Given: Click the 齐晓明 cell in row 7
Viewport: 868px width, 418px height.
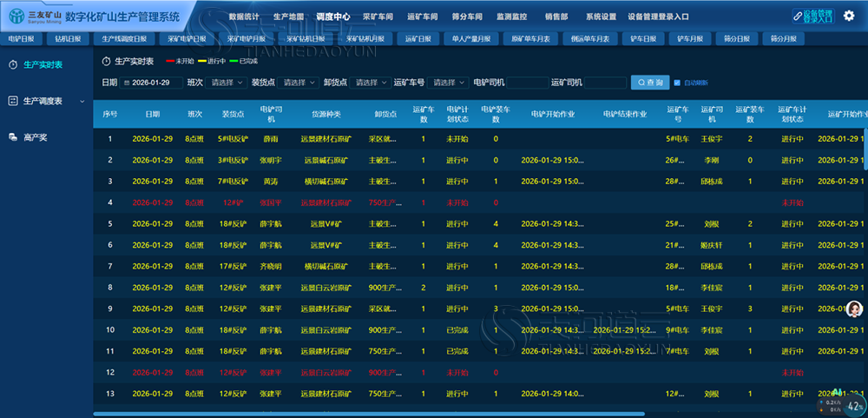Looking at the screenshot, I should pyautogui.click(x=271, y=267).
